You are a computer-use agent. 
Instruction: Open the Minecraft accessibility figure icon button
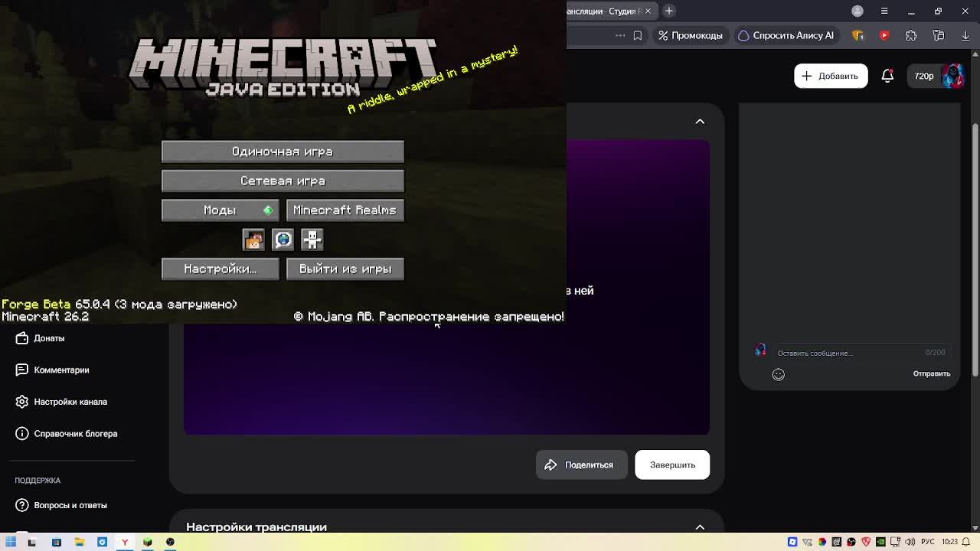click(312, 240)
